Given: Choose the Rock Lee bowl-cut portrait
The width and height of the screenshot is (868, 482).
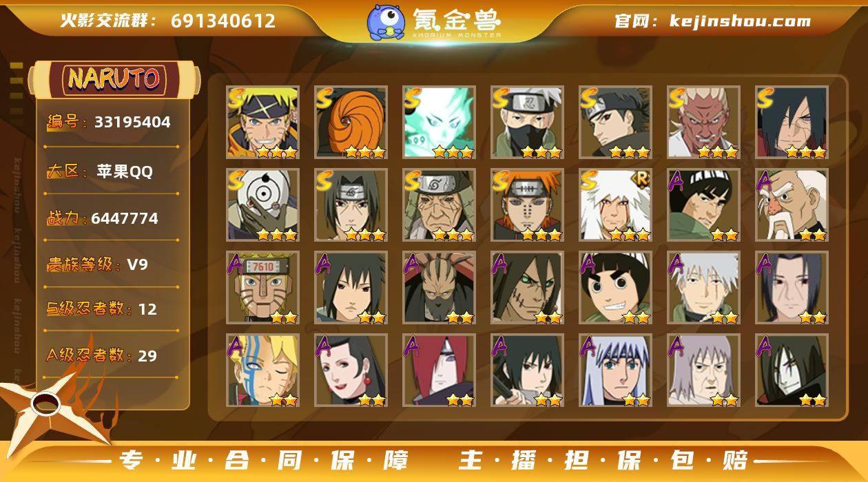Looking at the screenshot, I should (x=615, y=288).
